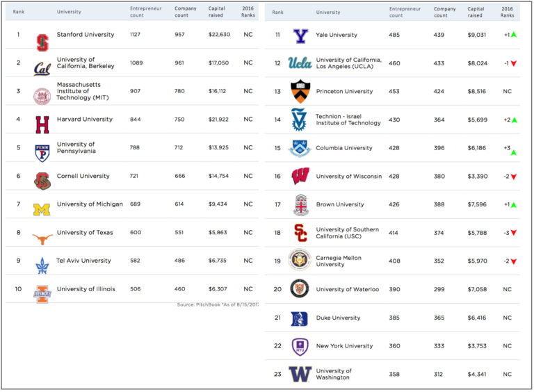This screenshot has height=392, width=534.
Task: Click the Texas Longhorns logo
Action: point(42,239)
